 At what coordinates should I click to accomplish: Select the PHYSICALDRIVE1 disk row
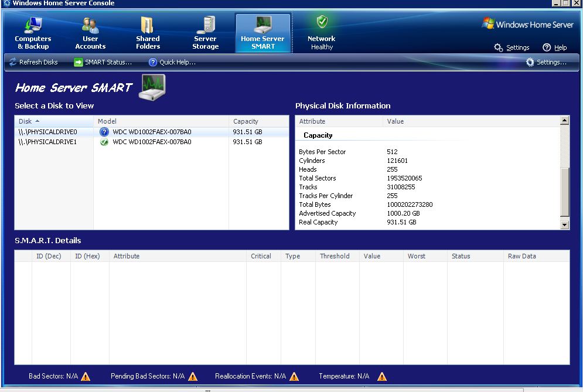48,142
